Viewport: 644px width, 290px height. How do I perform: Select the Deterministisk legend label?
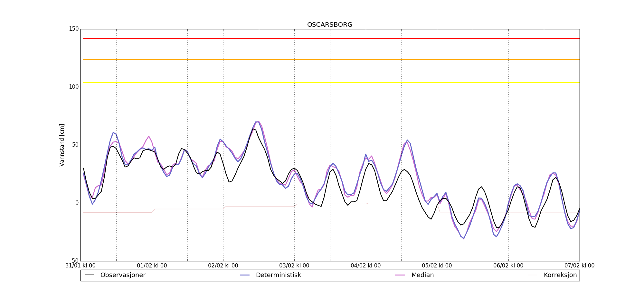pos(278,275)
